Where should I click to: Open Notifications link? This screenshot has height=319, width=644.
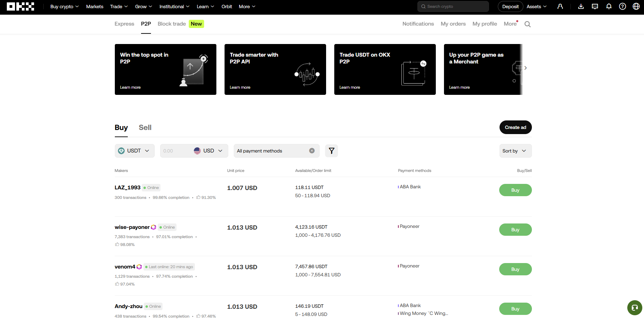coord(418,24)
